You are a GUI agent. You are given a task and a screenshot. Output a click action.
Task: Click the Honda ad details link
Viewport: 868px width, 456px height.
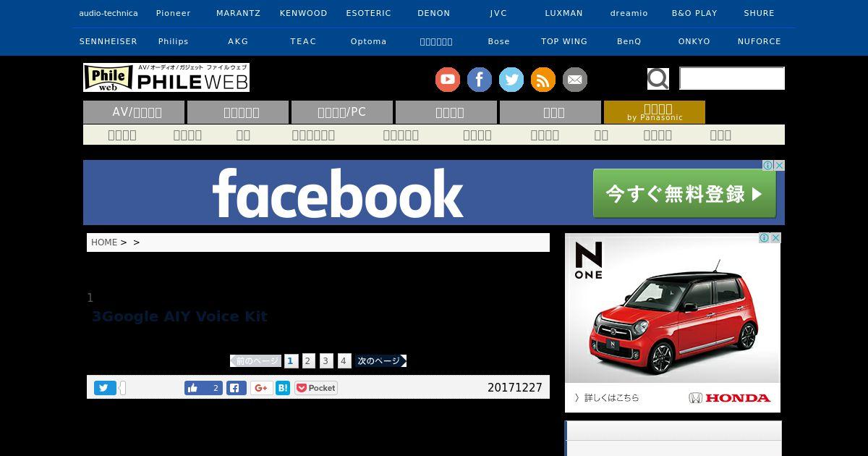(x=607, y=397)
